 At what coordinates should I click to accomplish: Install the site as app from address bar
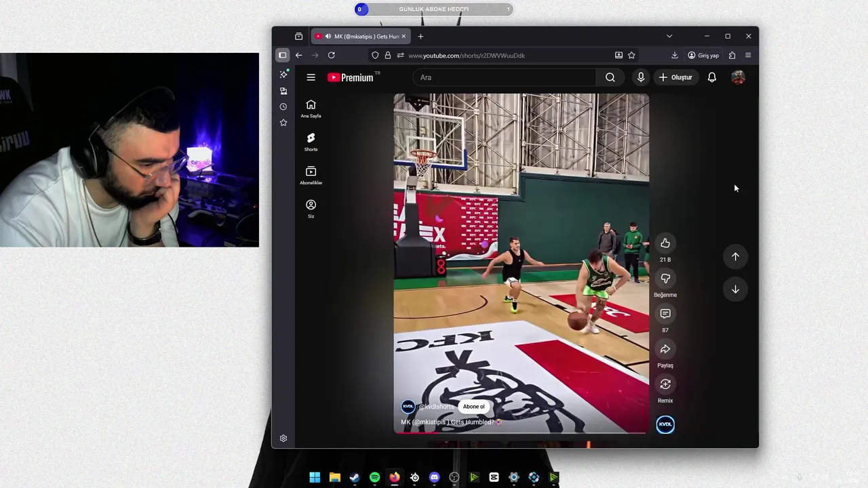618,56
